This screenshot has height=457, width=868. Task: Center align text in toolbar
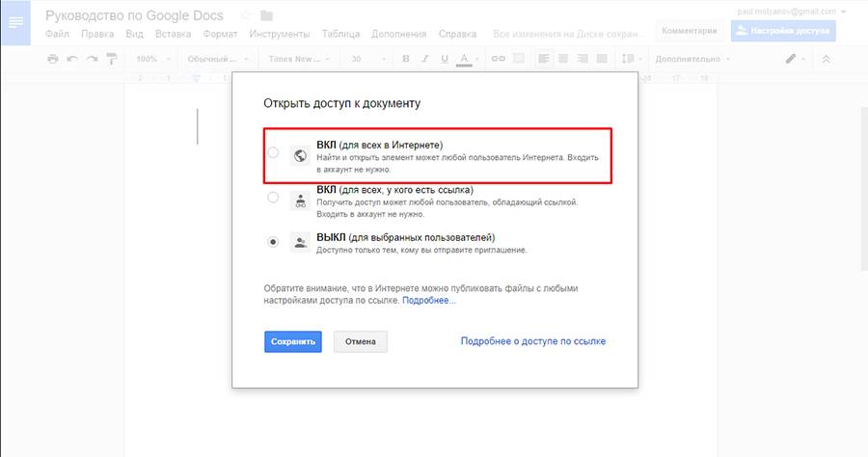[563, 59]
